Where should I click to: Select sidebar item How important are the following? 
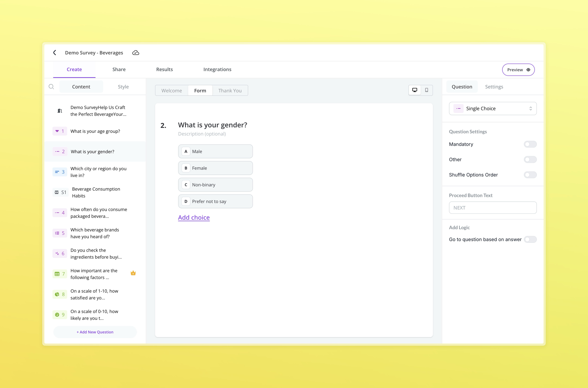(95, 274)
